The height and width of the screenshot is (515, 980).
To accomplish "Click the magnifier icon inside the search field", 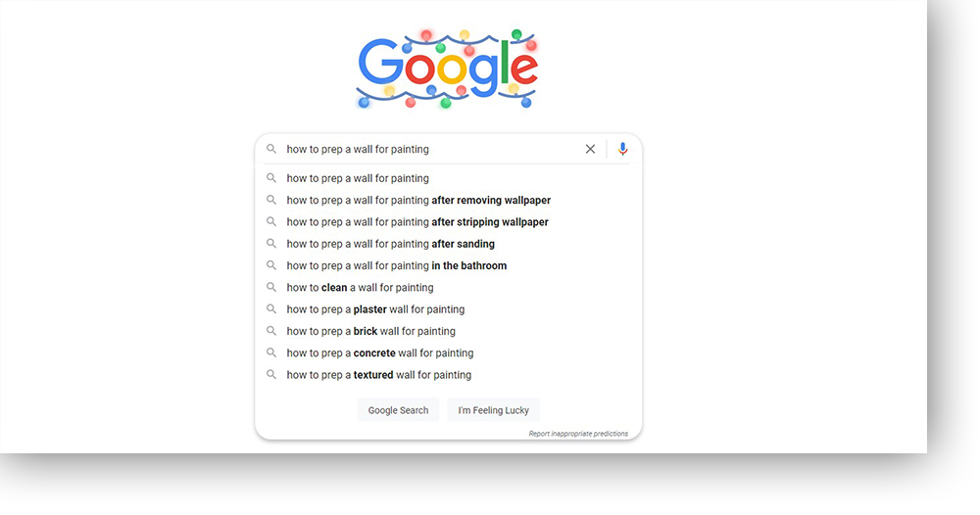I will (271, 149).
